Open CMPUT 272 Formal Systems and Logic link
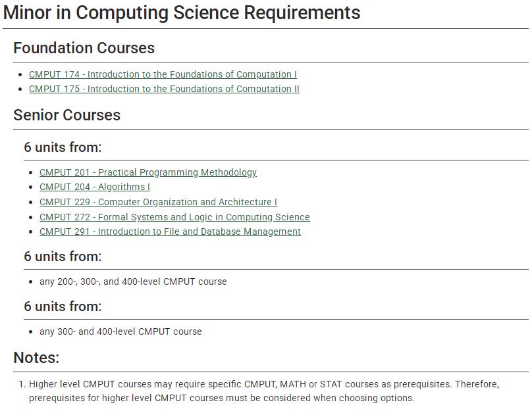Image resolution: width=532 pixels, height=413 pixels. [x=174, y=217]
